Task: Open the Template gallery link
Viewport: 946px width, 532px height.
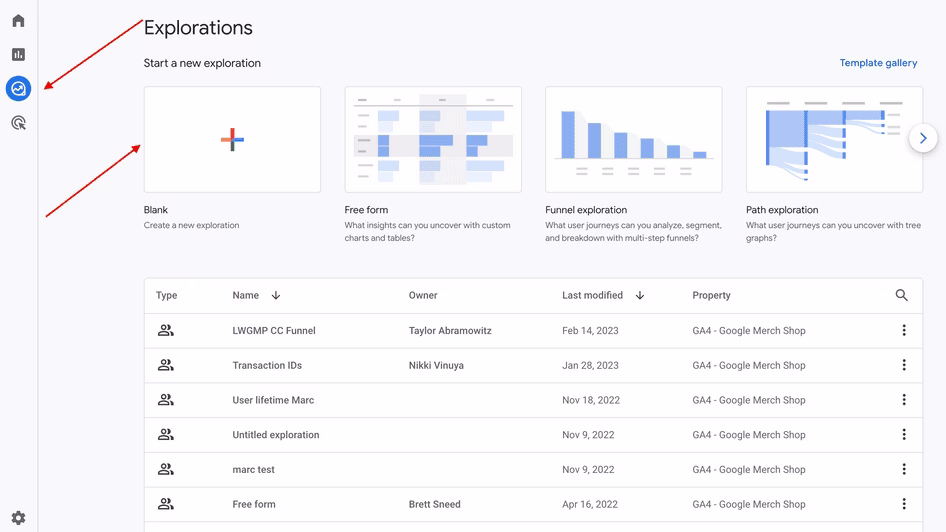Action: coord(878,63)
